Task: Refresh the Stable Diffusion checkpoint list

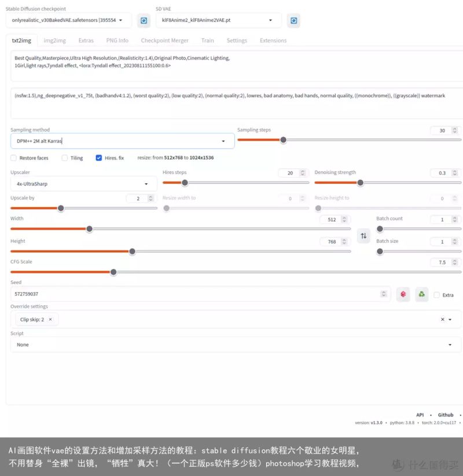Action: point(144,21)
